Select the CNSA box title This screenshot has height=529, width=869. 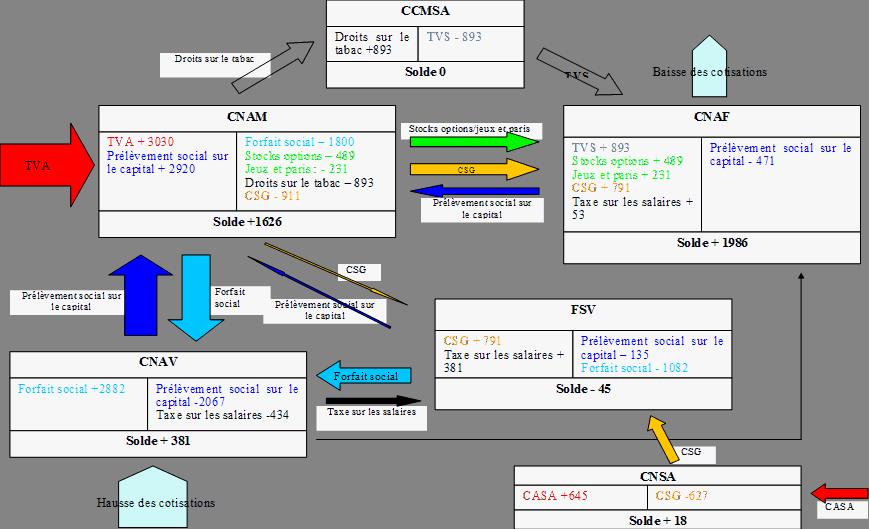tap(657, 477)
